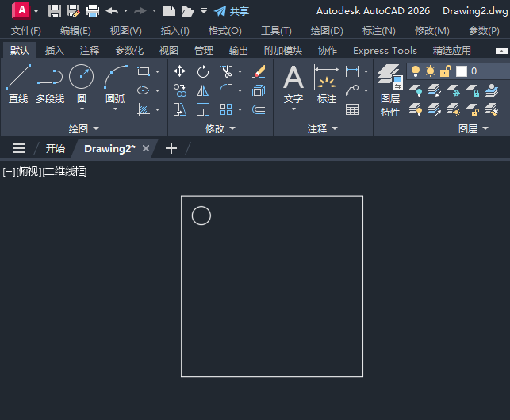Switch to the 开始 file tab
This screenshot has height=420, width=510.
pos(56,148)
